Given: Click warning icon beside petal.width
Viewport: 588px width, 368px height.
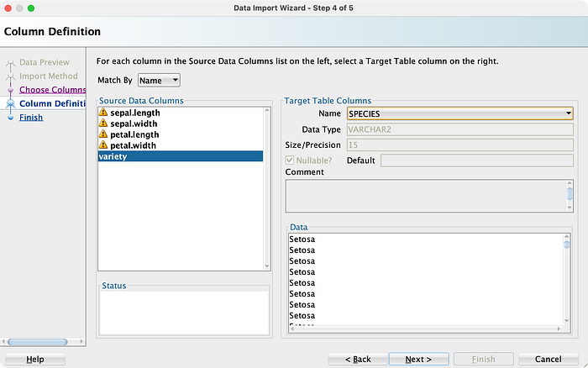Looking at the screenshot, I should click(103, 145).
